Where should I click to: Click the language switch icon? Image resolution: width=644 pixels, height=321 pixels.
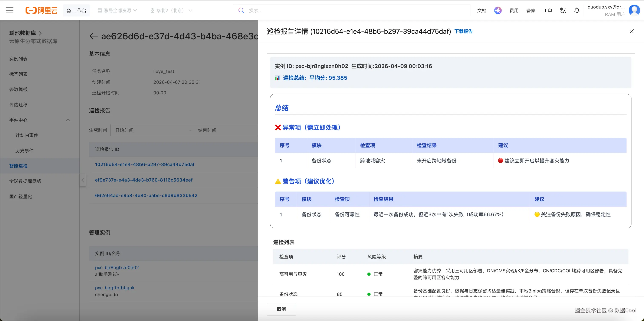pos(563,10)
